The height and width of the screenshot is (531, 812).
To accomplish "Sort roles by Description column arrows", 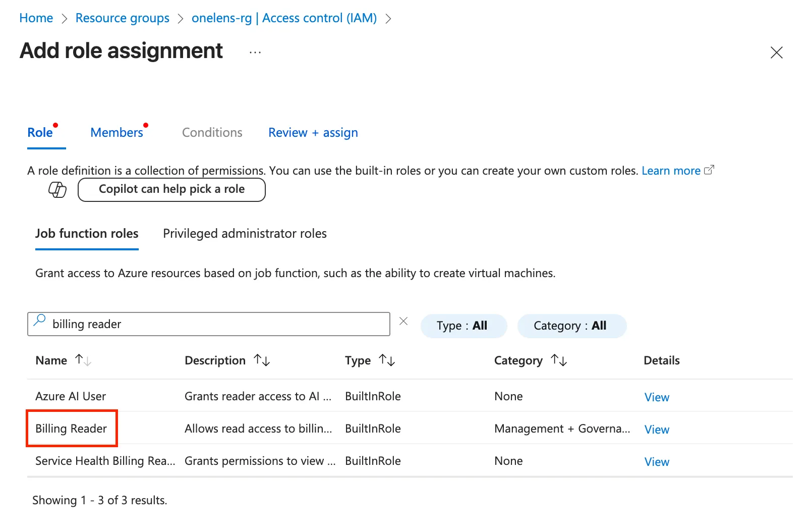I will (x=262, y=360).
